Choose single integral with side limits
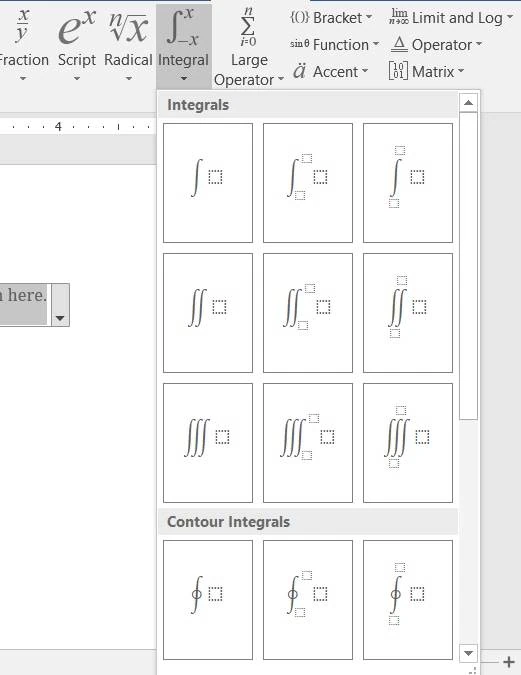This screenshot has height=675, width=521. pyautogui.click(x=308, y=183)
